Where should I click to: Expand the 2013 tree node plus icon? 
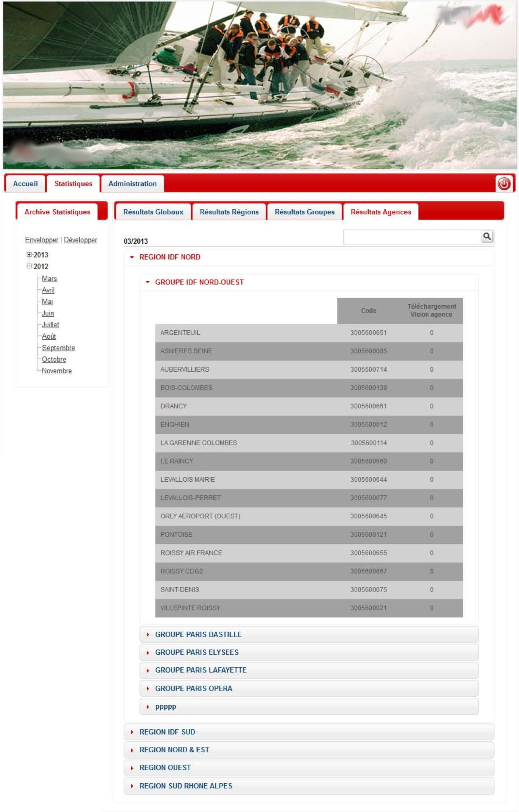click(29, 255)
